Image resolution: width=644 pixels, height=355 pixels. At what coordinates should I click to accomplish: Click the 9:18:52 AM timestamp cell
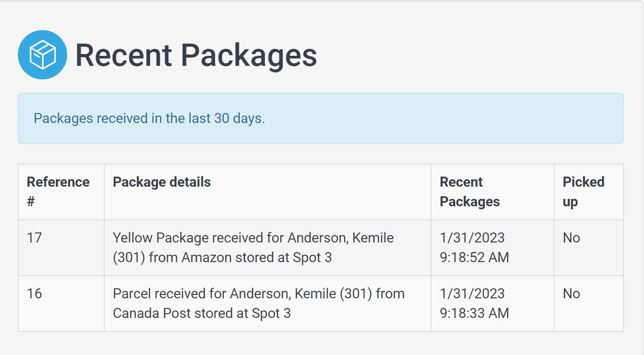[x=493, y=248]
